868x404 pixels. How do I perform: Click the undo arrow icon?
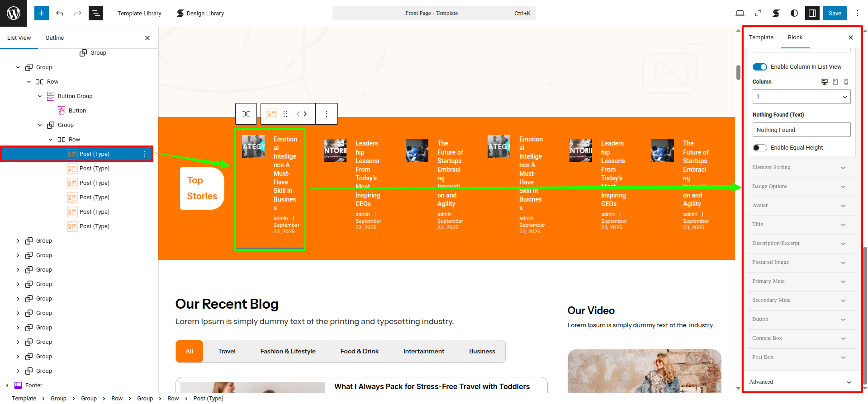pos(60,13)
